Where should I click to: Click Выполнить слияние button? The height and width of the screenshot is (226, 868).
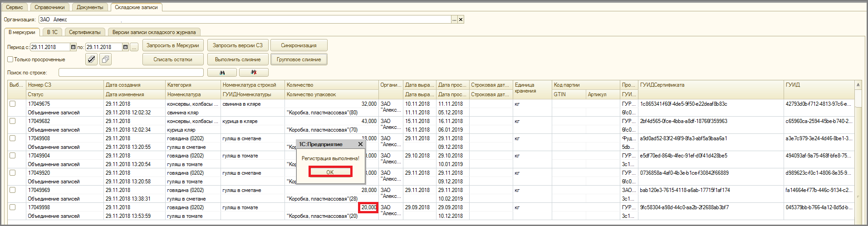click(238, 59)
